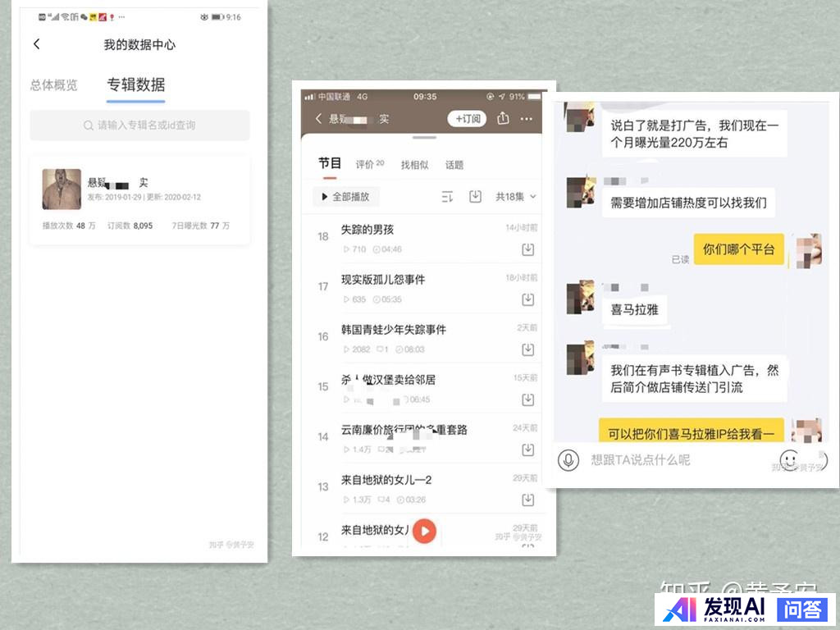The height and width of the screenshot is (630, 840).
Task: Switch to the 找相似 tab
Action: coord(414,165)
